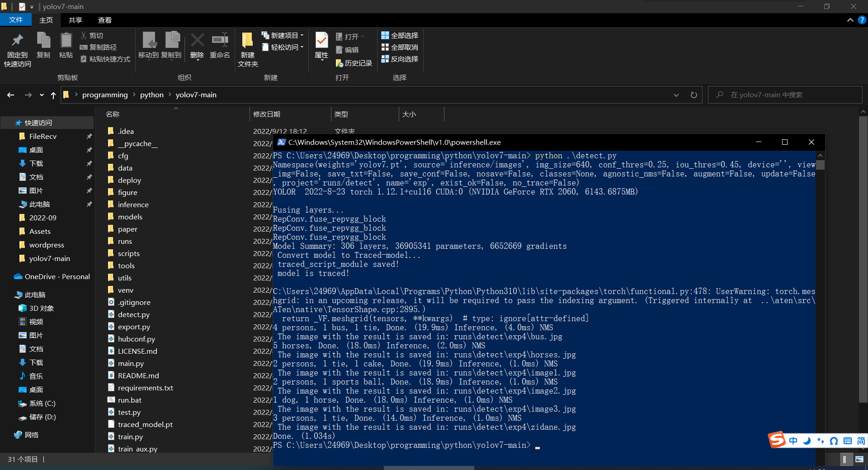Switch to large icons view toggle
This screenshot has height=470, width=868.
[859, 459]
